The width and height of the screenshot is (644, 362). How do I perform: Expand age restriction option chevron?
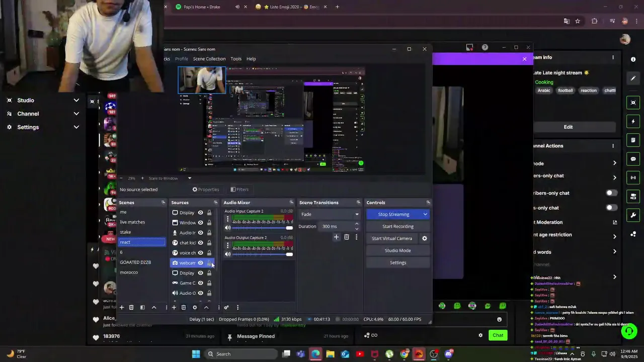pyautogui.click(x=614, y=236)
